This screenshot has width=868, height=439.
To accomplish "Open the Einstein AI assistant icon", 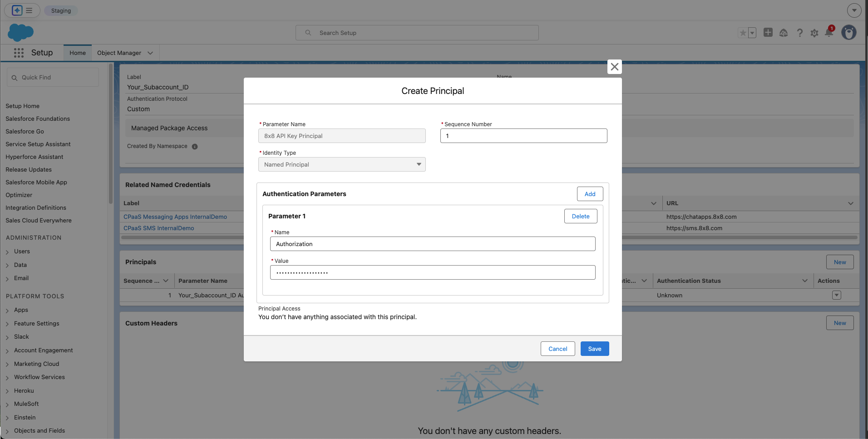I will pos(17,10).
